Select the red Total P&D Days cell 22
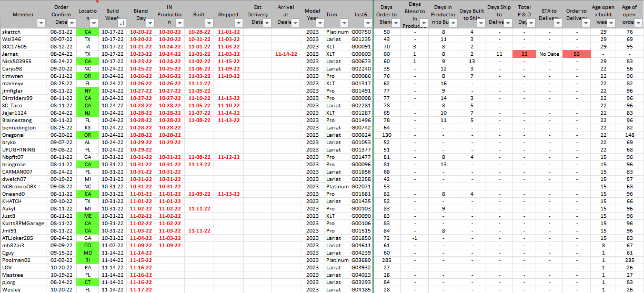 click(x=524, y=54)
